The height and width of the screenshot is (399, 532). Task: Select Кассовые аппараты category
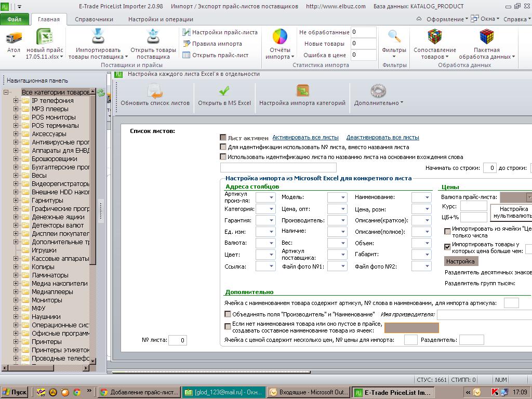pos(60,259)
